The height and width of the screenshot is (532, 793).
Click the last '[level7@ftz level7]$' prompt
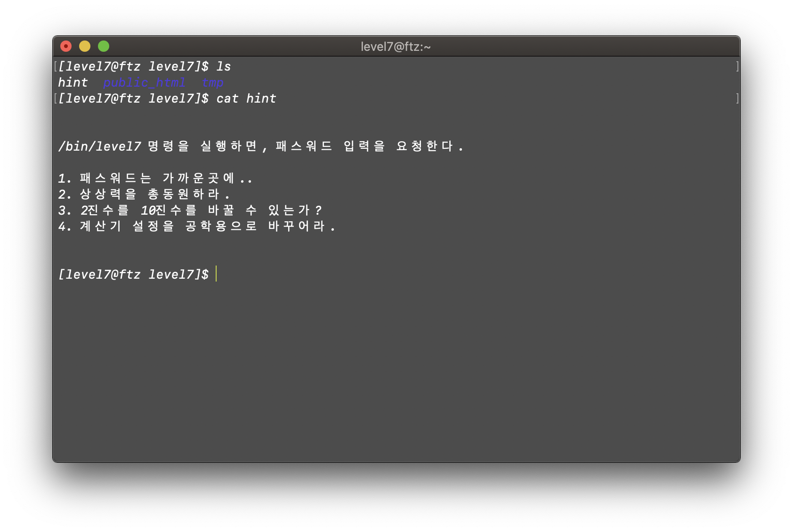tap(133, 274)
